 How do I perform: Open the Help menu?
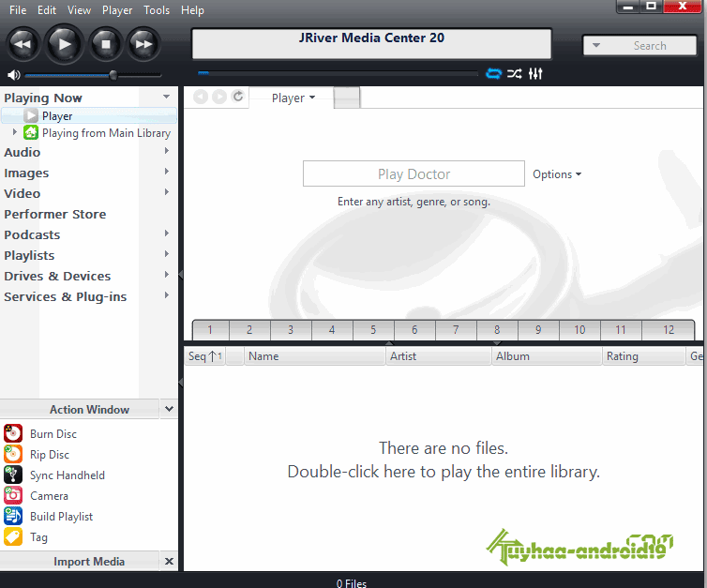(192, 10)
